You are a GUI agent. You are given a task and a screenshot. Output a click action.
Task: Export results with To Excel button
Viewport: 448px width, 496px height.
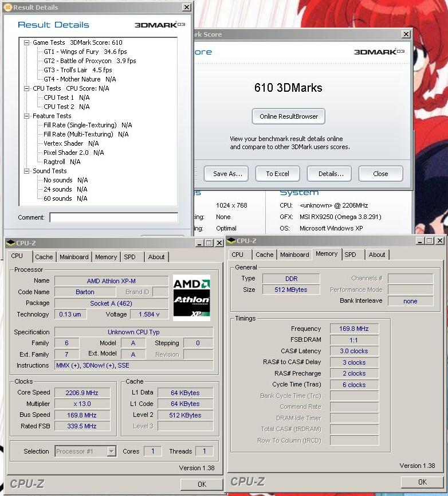(x=277, y=174)
